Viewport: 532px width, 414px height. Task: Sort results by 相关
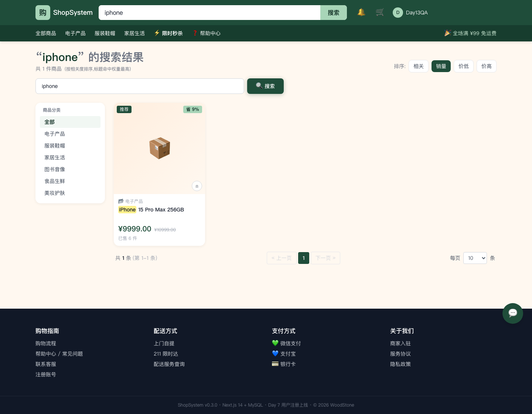(419, 66)
